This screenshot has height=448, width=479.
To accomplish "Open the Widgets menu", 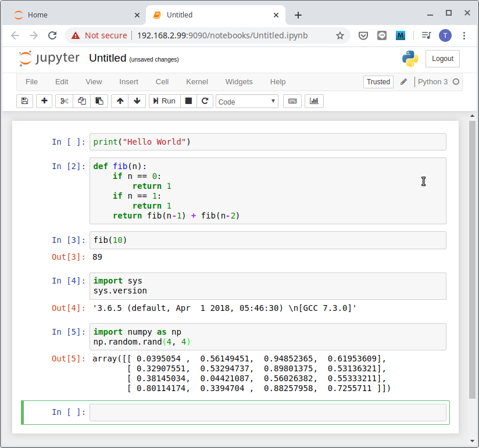I will (x=239, y=82).
